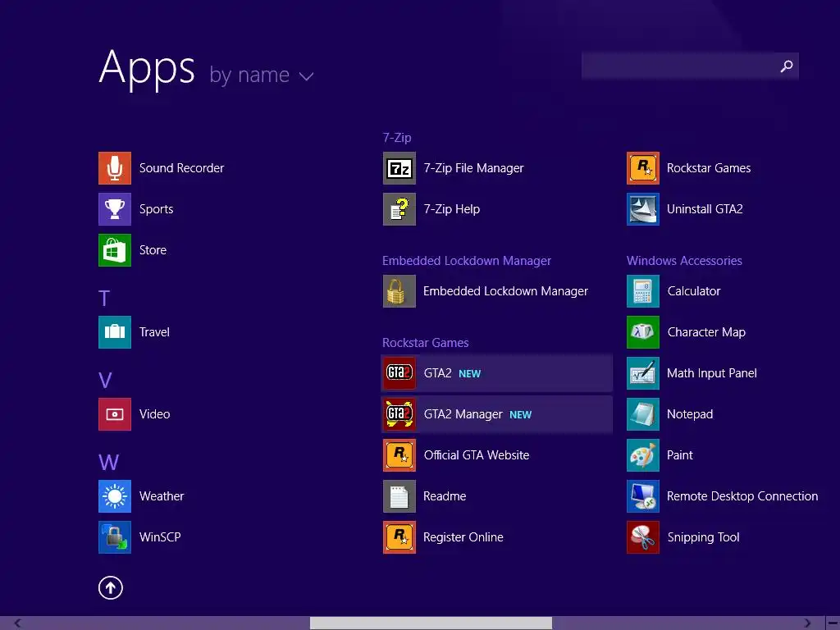Select the 'Official GTA Website' label
Image resolution: width=840 pixels, height=630 pixels.
click(x=477, y=455)
